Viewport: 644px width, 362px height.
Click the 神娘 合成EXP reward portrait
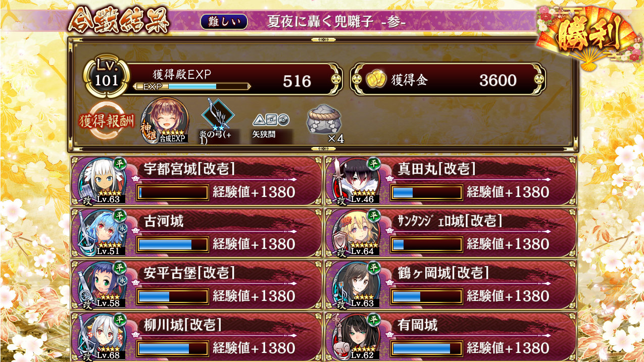tap(165, 120)
